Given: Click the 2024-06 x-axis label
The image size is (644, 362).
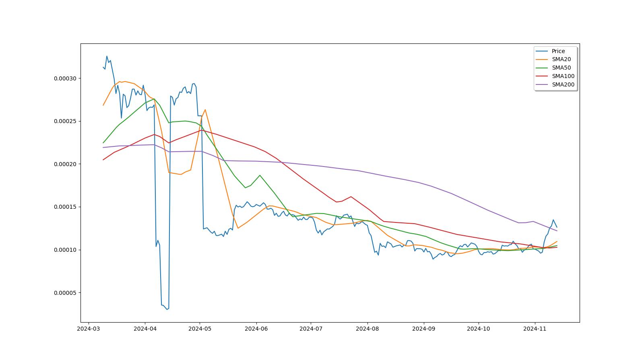Looking at the screenshot, I should pyautogui.click(x=256, y=329).
